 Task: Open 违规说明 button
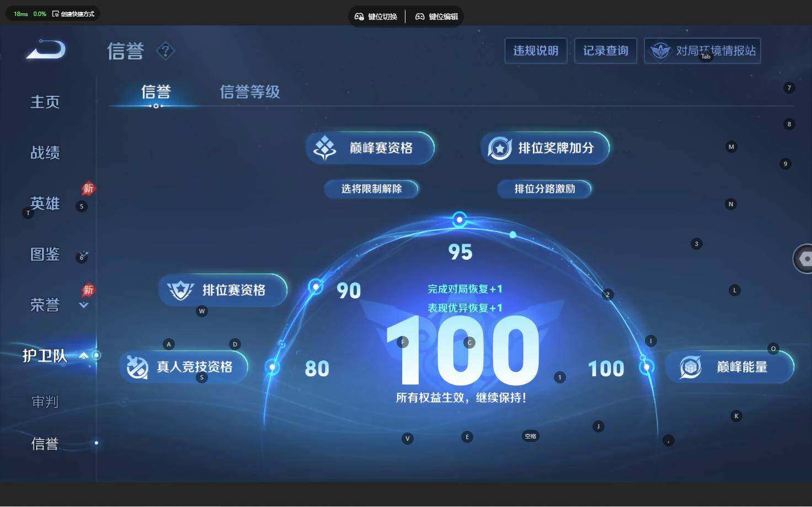click(x=536, y=51)
